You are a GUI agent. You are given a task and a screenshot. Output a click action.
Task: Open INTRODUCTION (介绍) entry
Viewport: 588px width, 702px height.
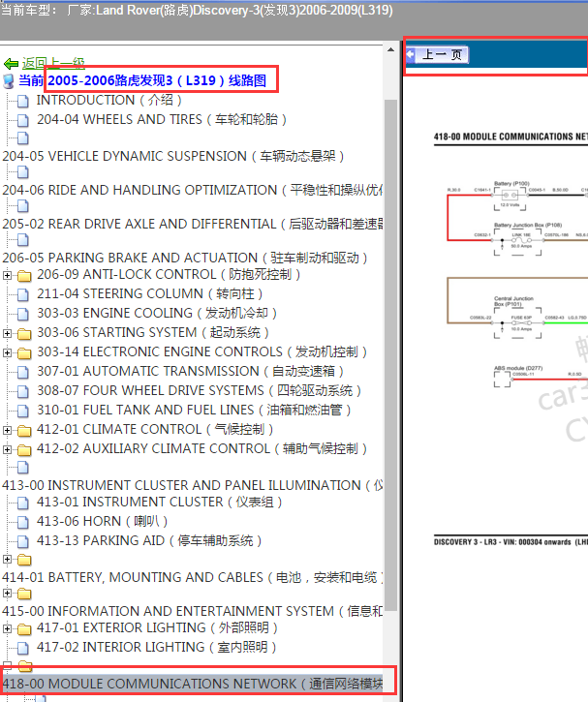coord(108,100)
